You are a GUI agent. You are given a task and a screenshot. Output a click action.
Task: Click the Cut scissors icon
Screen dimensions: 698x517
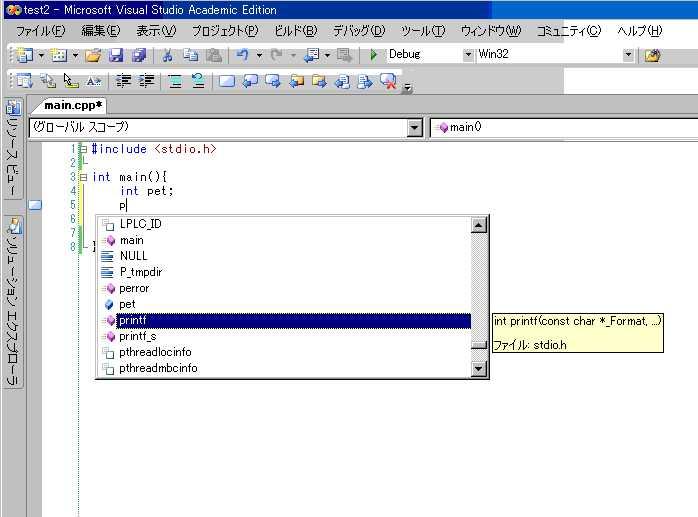tap(167, 55)
